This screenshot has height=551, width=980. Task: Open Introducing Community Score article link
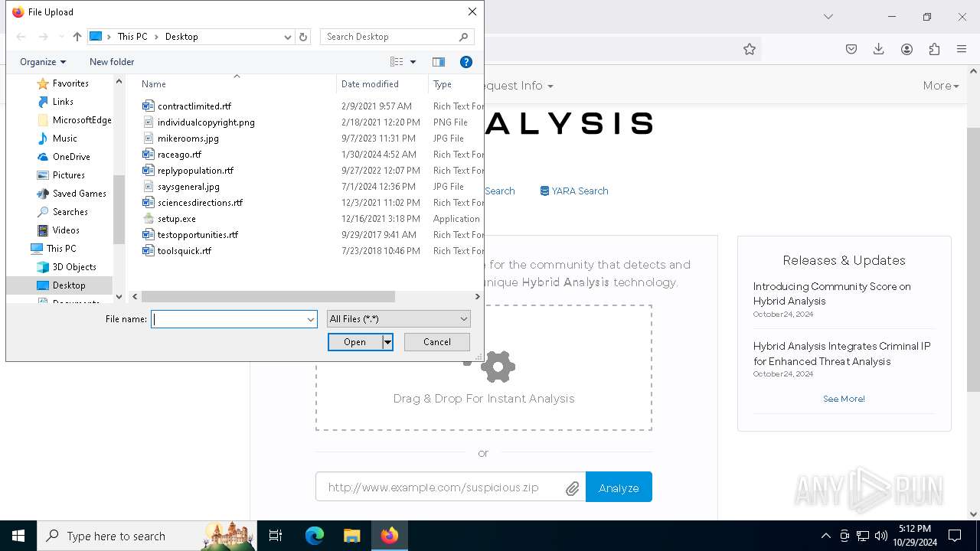point(831,294)
